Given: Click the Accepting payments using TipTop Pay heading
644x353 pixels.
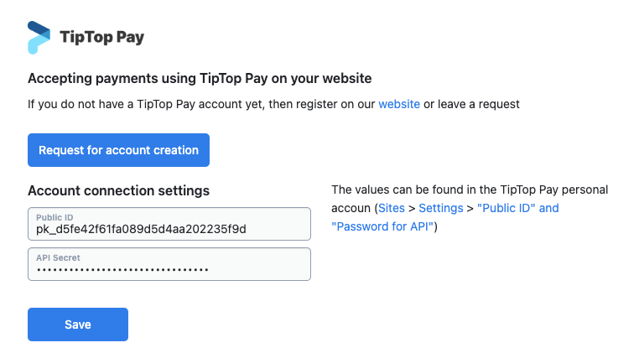Looking at the screenshot, I should (200, 79).
